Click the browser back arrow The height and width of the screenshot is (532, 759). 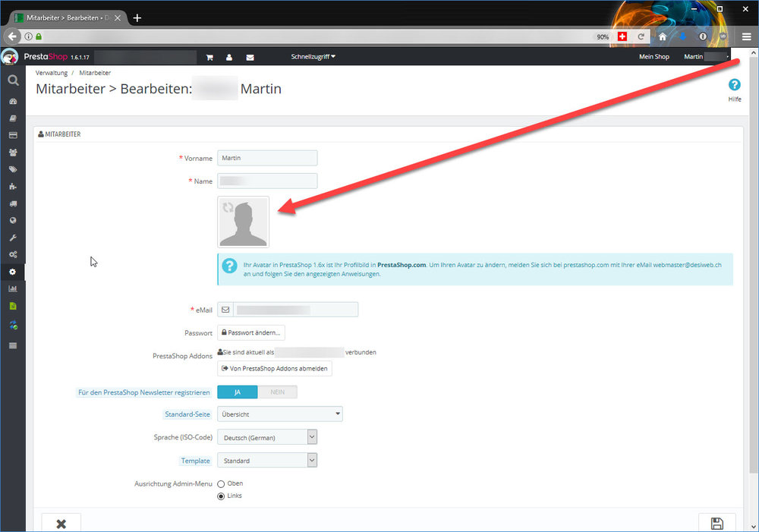pyautogui.click(x=12, y=36)
